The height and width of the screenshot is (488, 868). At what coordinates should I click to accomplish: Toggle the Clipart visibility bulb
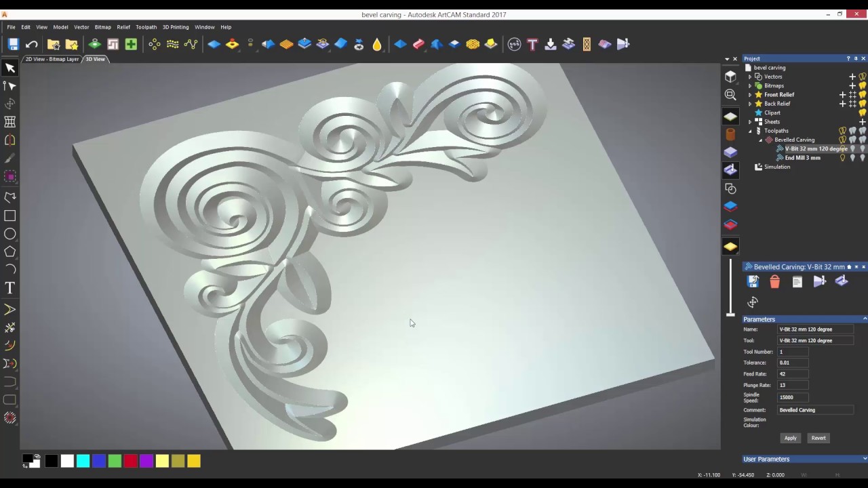coord(863,113)
